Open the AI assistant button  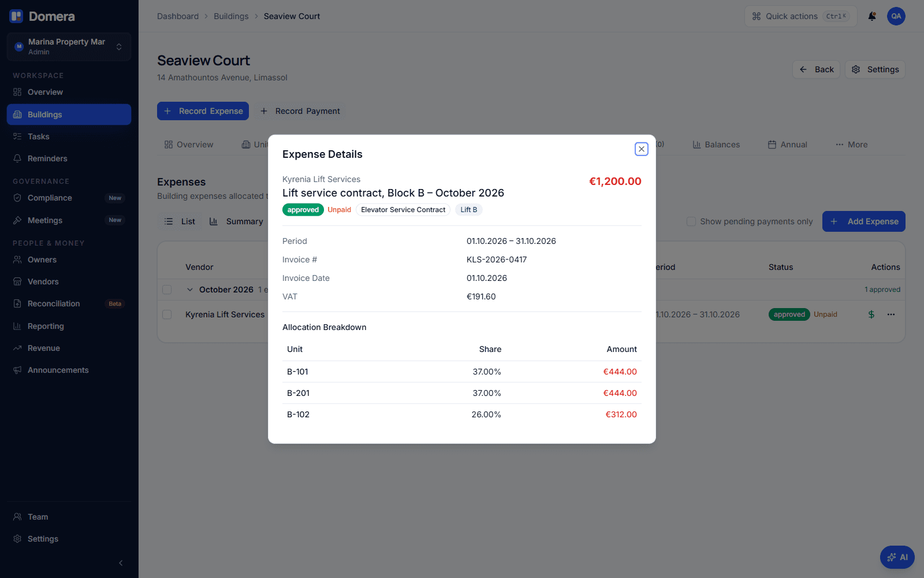[897, 557]
